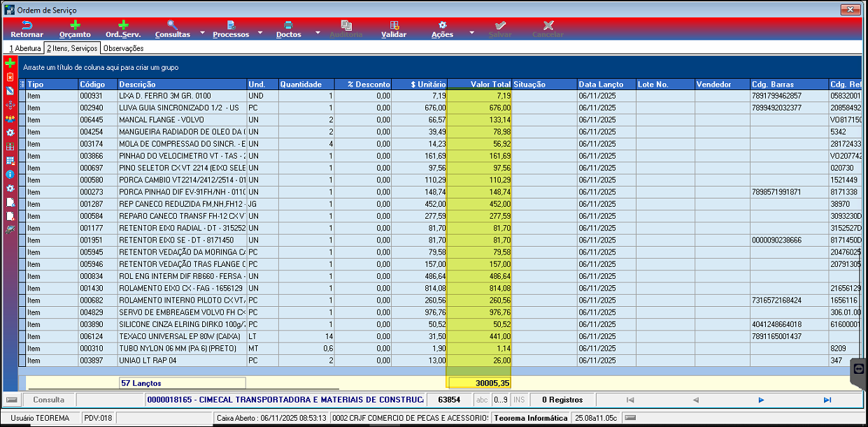Click the red delete icon in sidebar

pos(10,77)
